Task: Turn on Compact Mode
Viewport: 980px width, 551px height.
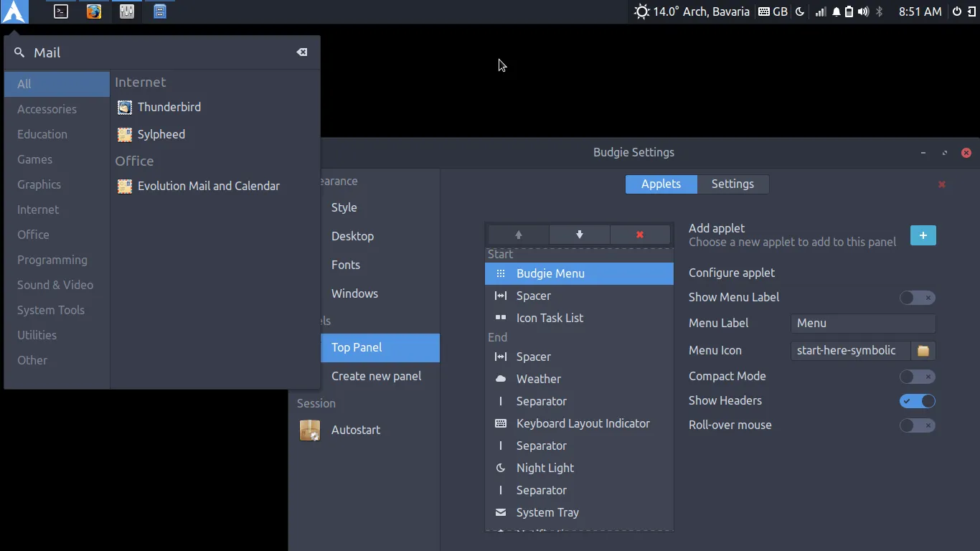Action: click(917, 377)
